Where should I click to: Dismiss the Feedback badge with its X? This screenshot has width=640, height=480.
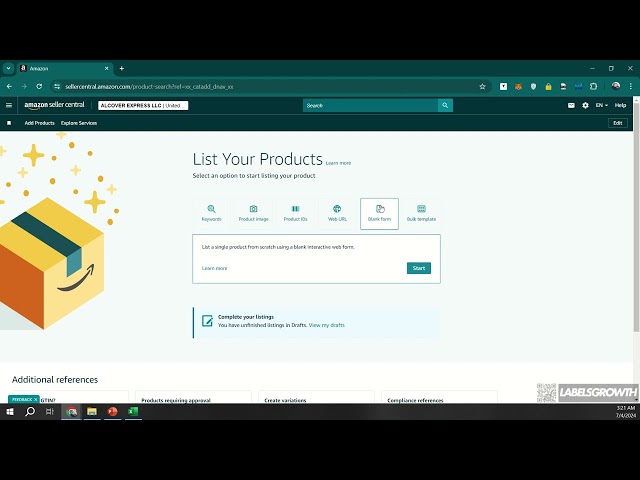[36, 399]
